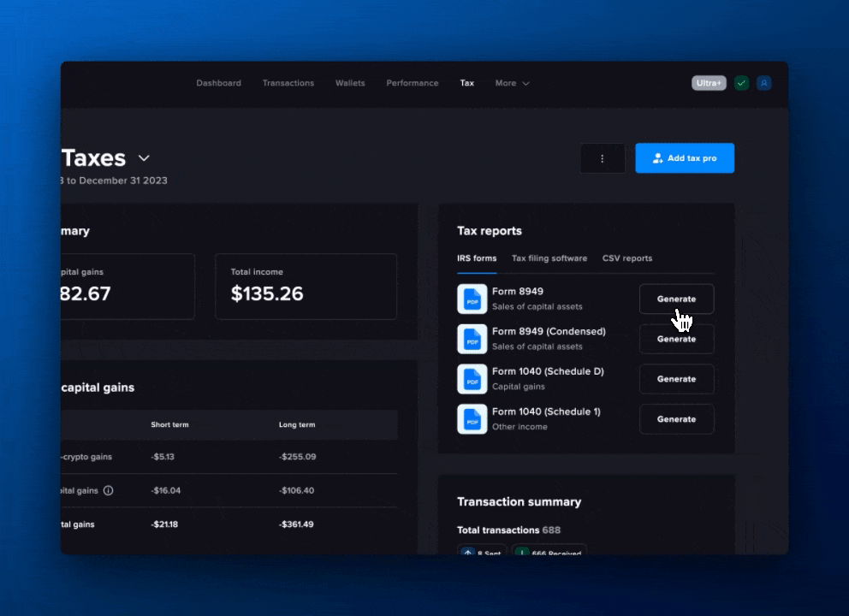The image size is (849, 616).
Task: Click the Short term column header
Action: [169, 424]
